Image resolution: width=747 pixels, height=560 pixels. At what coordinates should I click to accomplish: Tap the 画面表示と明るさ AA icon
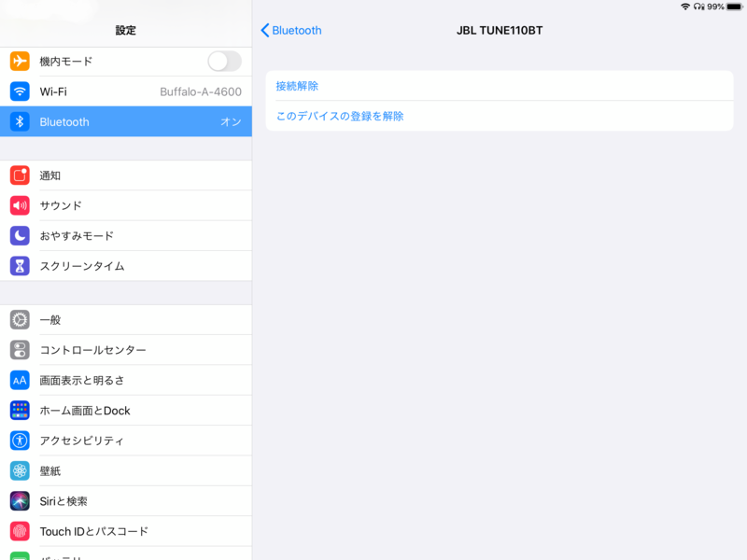click(20, 380)
